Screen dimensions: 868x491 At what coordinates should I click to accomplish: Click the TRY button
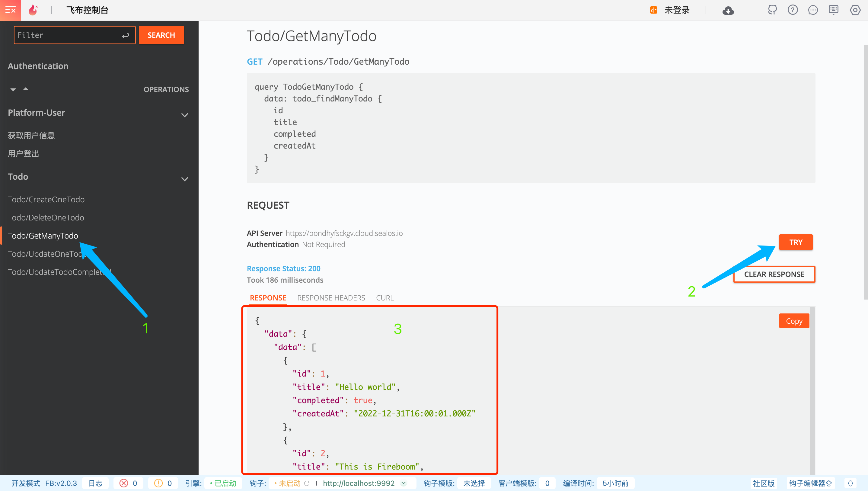pos(796,242)
